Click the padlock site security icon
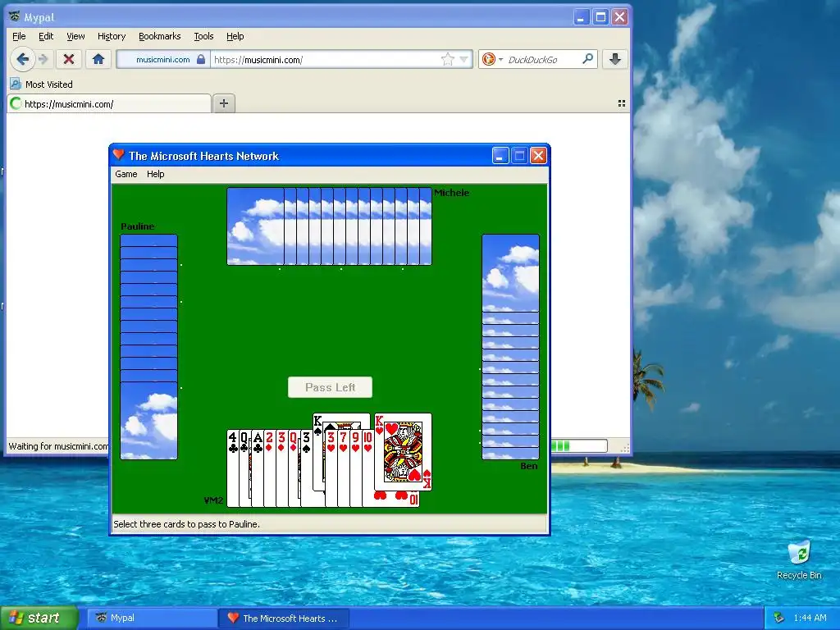The height and width of the screenshot is (630, 840). (x=200, y=59)
